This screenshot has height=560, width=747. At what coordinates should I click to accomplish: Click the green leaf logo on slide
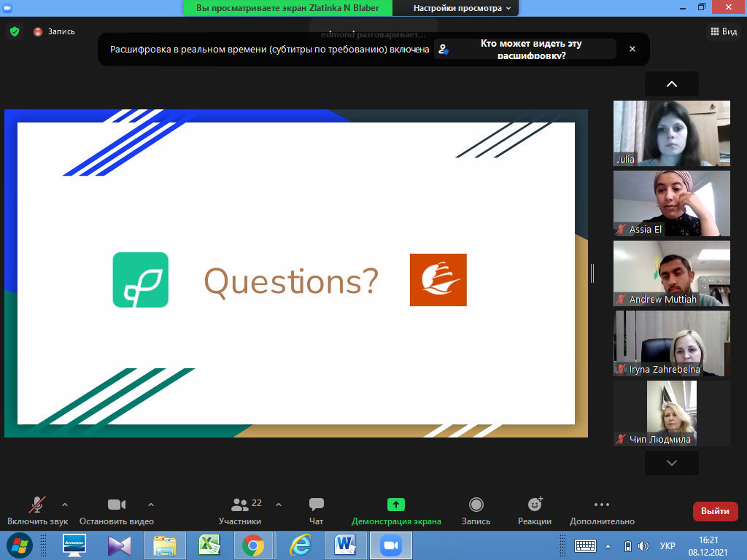point(141,280)
